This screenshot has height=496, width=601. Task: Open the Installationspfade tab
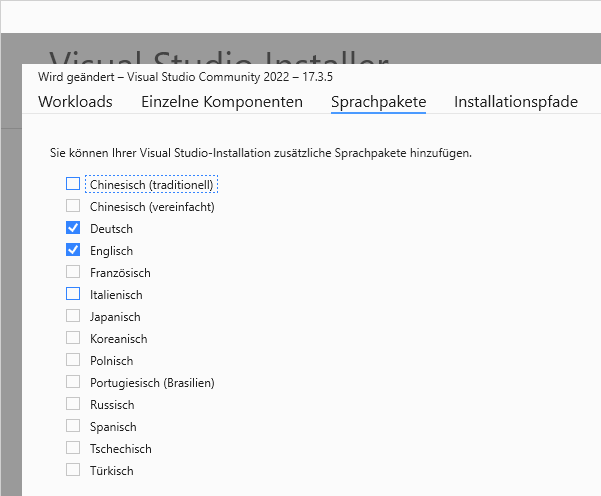click(516, 102)
